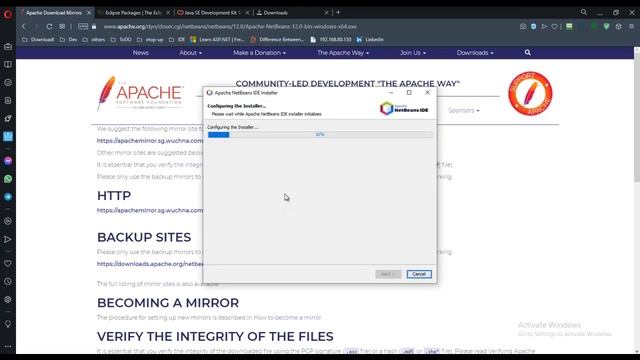Open the others bookmarks folder

click(x=93, y=40)
